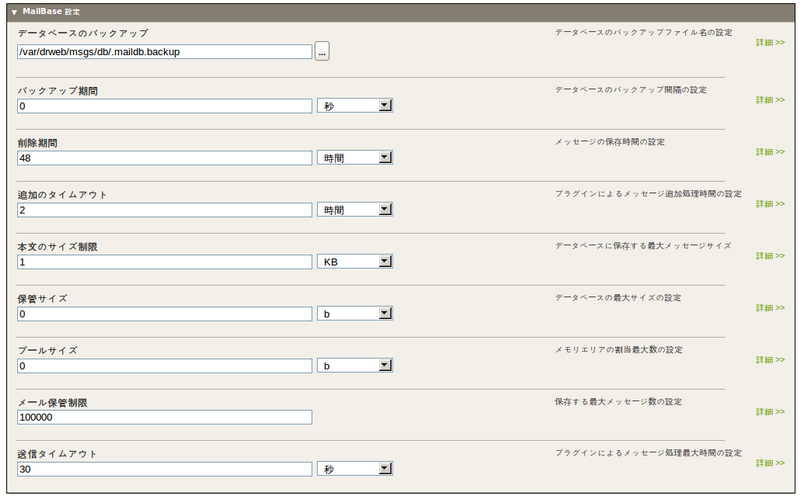801x496 pixels.
Task: Click the プールサイズ value field
Action: [164, 366]
